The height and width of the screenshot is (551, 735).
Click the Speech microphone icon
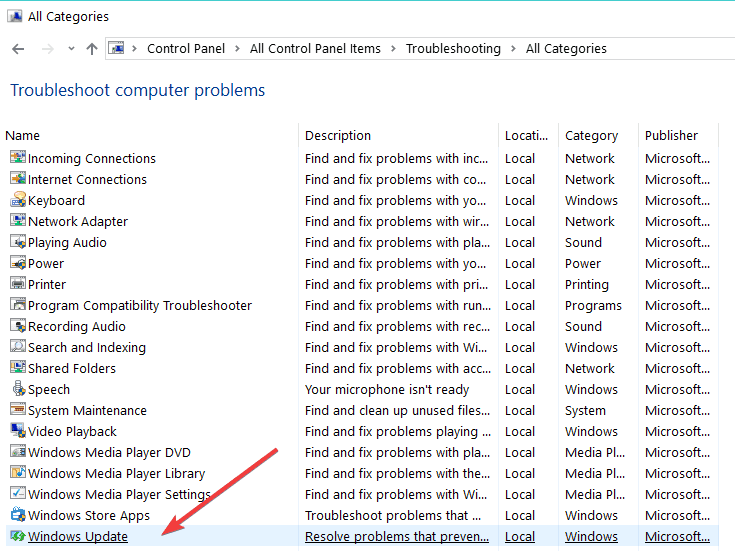coord(18,388)
